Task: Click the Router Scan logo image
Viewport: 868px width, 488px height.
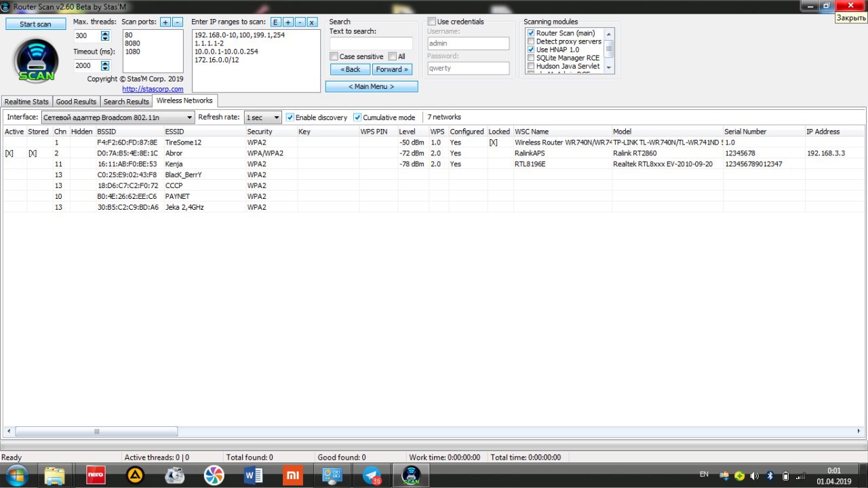Action: 35,60
